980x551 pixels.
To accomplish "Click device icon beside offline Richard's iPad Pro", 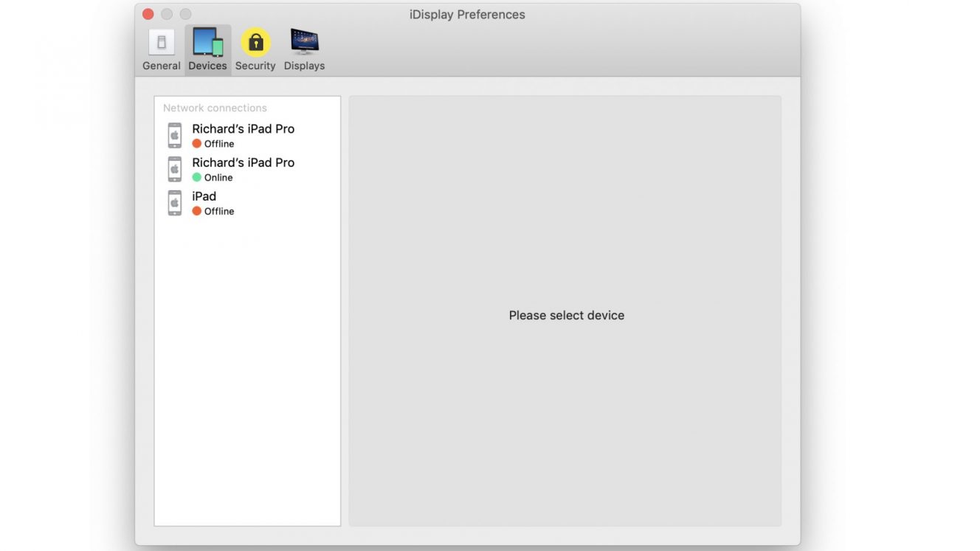I will [x=175, y=136].
